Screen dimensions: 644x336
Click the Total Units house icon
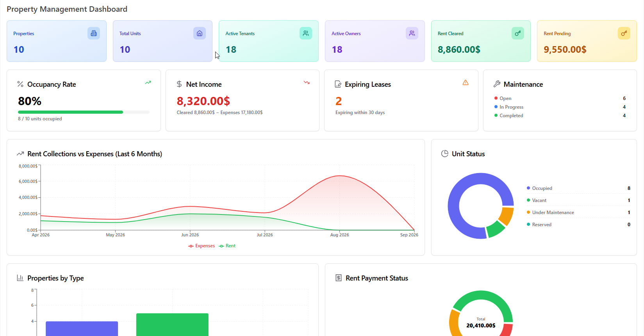(200, 33)
